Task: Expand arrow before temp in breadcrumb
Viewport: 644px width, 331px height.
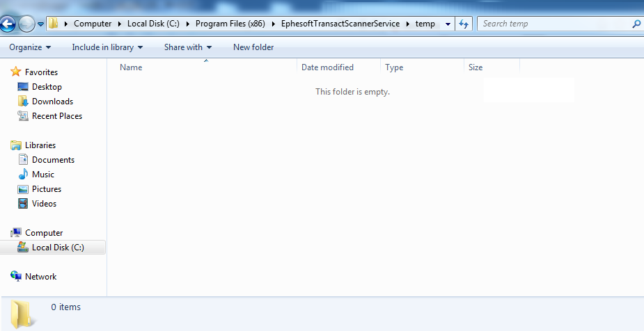Action: pos(407,24)
